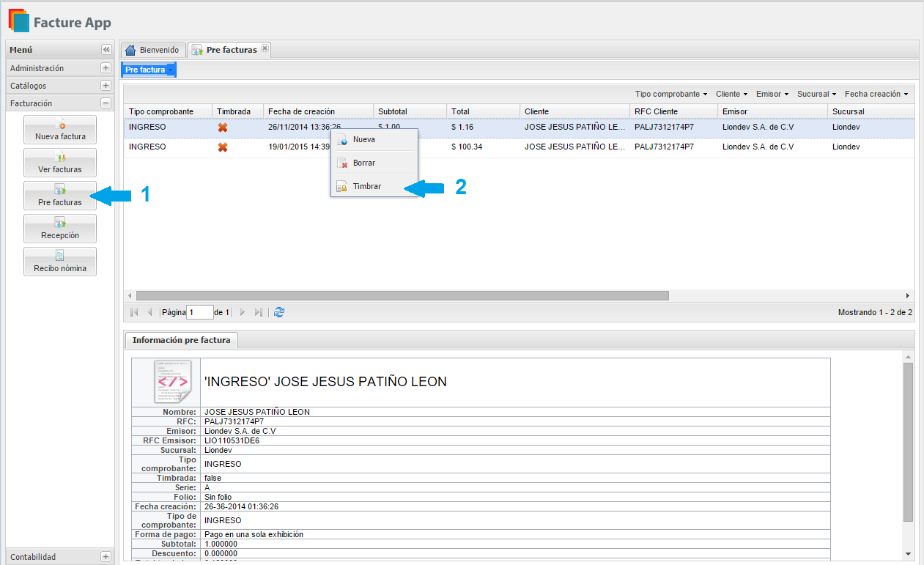
Task: Go to the last page arrow
Action: tap(258, 312)
